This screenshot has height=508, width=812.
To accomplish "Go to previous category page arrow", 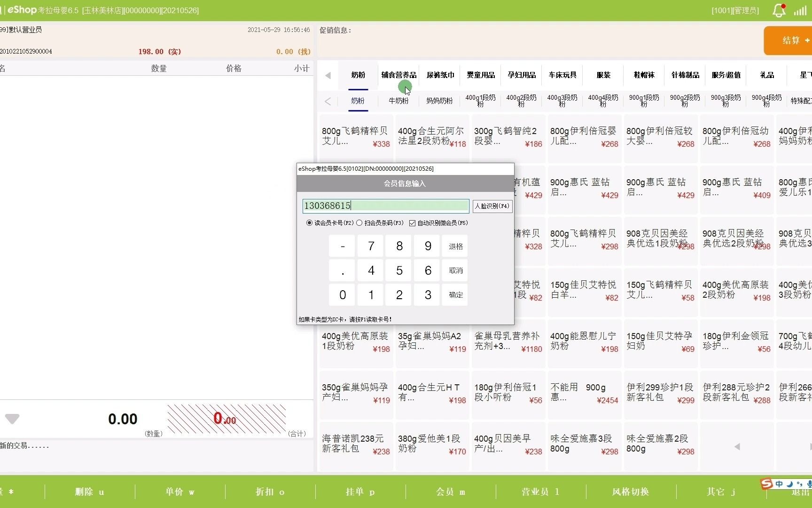I will (x=328, y=75).
